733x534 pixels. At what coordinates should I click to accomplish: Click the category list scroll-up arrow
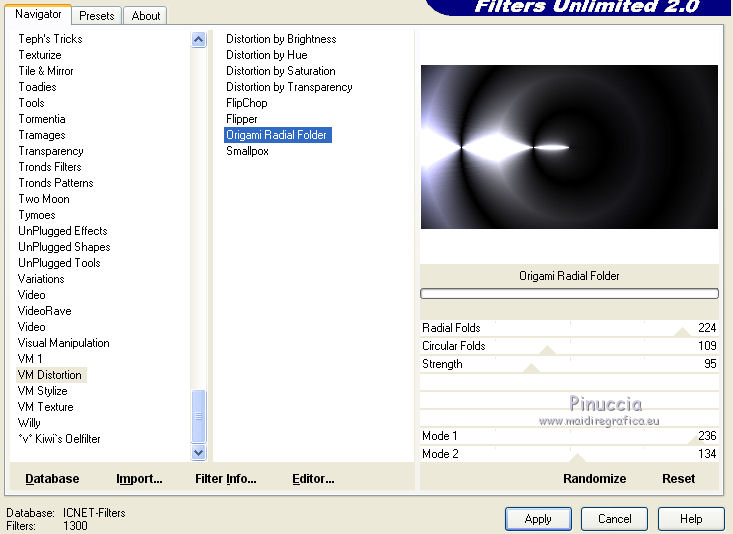click(199, 40)
